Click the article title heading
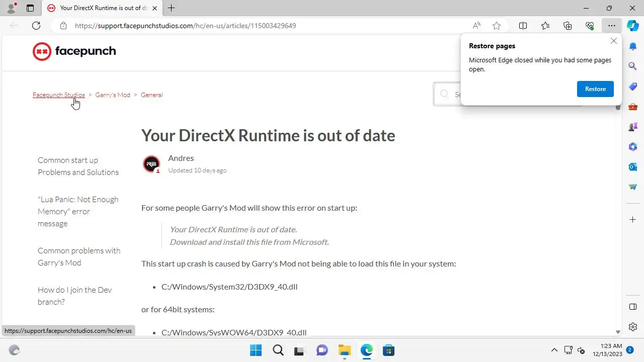The width and height of the screenshot is (644, 362). pos(268,135)
